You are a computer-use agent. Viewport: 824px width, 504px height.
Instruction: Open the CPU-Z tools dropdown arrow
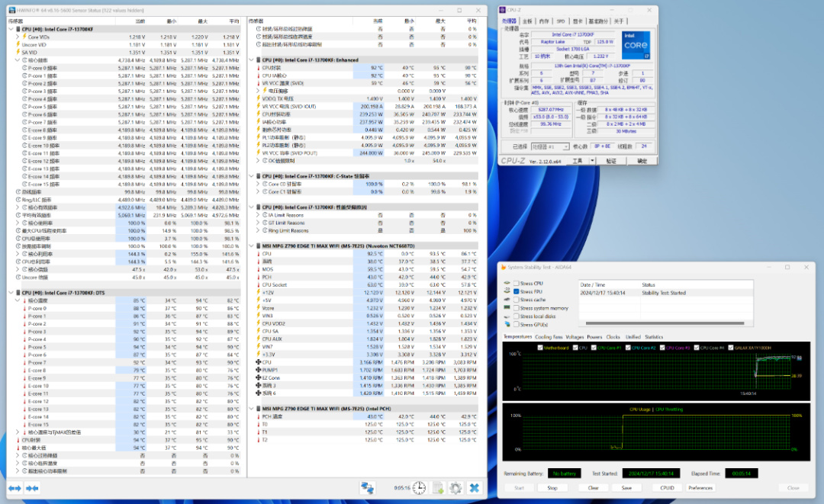591,161
